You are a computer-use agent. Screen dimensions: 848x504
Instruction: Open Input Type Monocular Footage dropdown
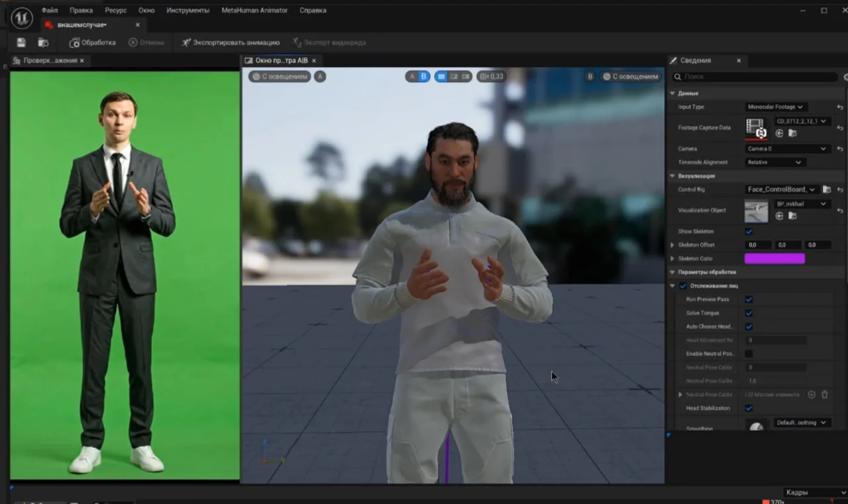pos(775,107)
